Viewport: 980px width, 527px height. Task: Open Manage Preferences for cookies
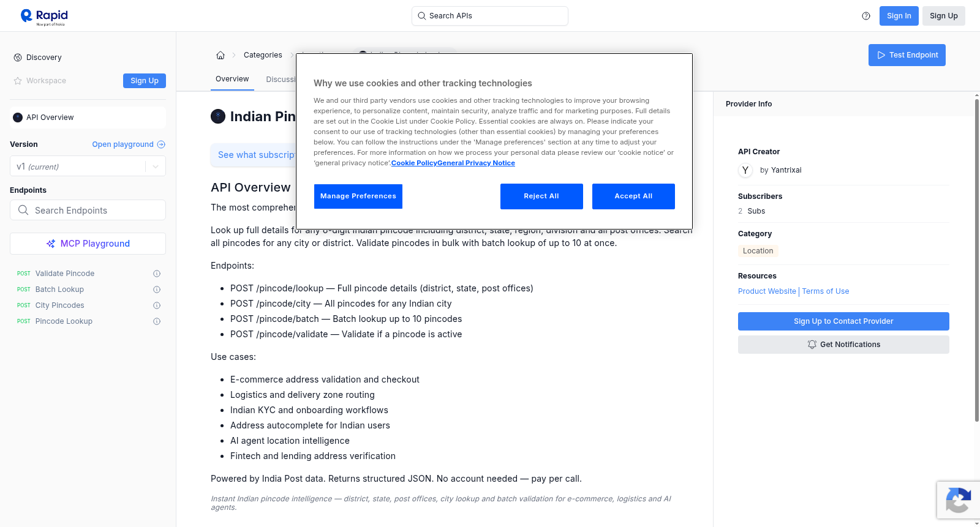click(x=358, y=196)
